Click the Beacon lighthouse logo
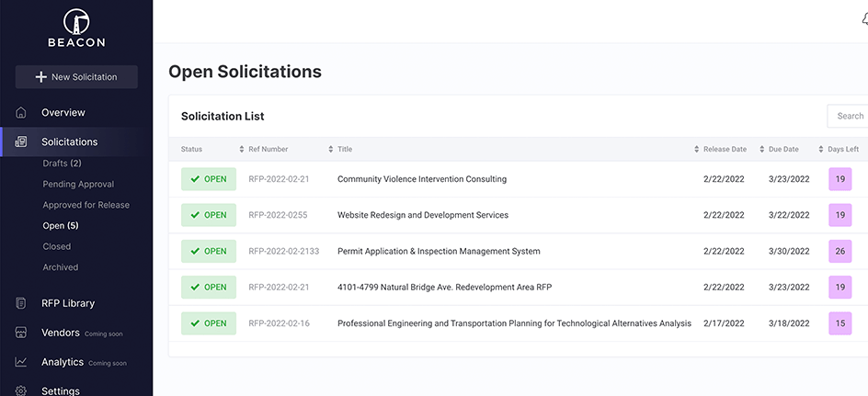Viewport: 868px width, 396px height. [x=76, y=22]
